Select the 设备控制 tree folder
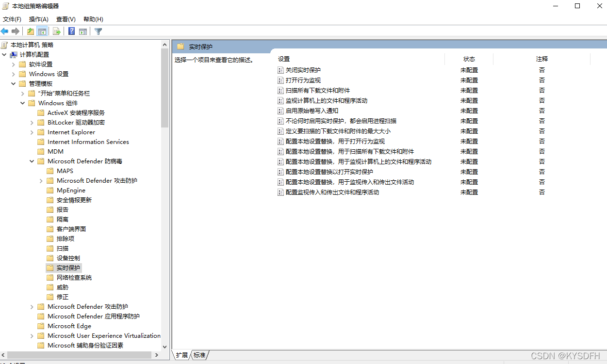 coord(68,258)
